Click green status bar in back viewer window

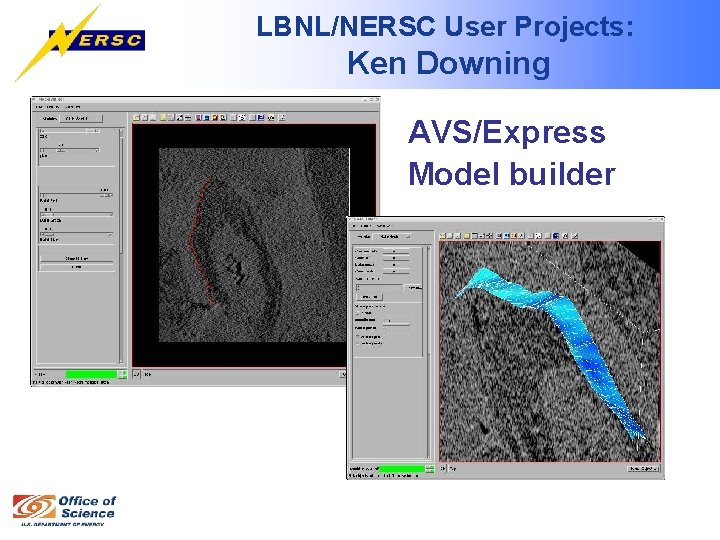[x=91, y=374]
